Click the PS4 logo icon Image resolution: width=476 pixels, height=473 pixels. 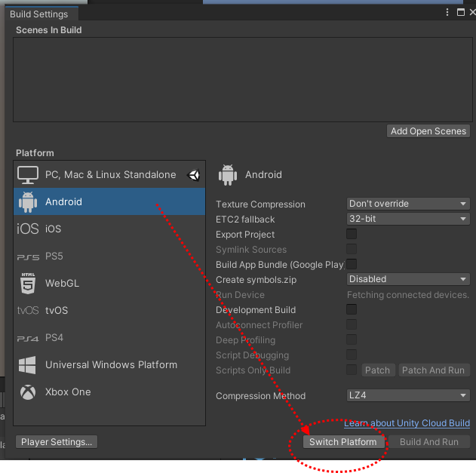point(28,339)
